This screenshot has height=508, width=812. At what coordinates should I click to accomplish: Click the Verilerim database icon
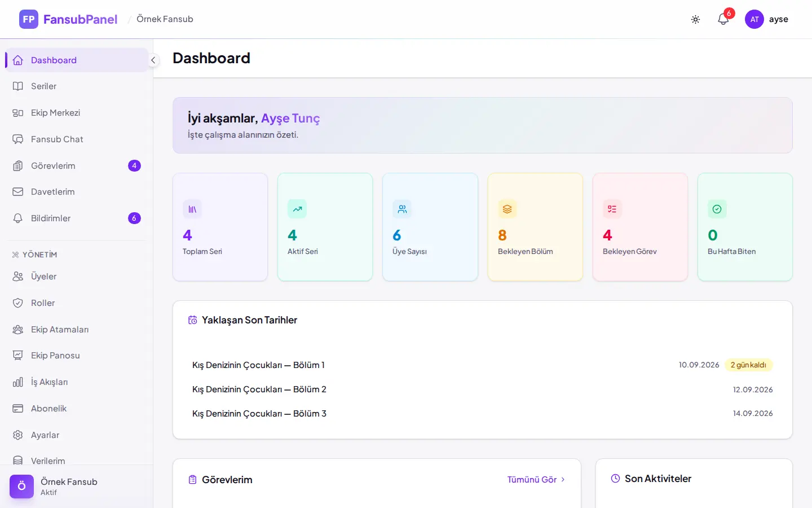point(18,461)
